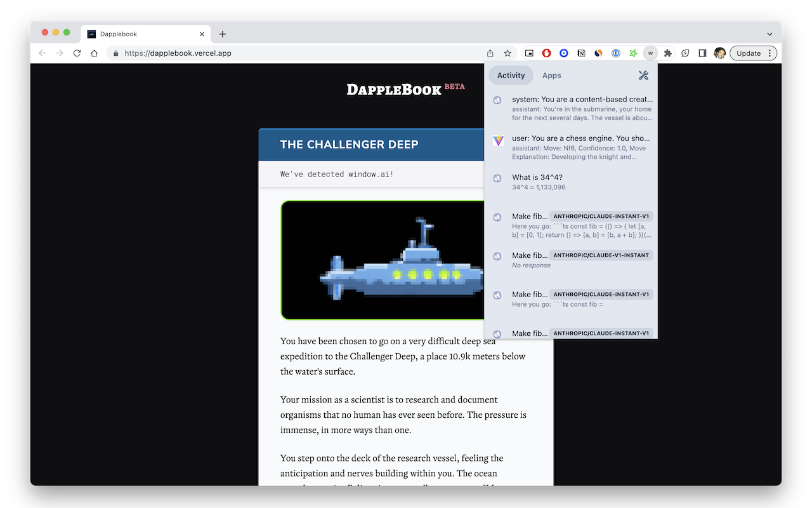Click the 'No response' text
The image size is (812, 508).
click(x=532, y=265)
